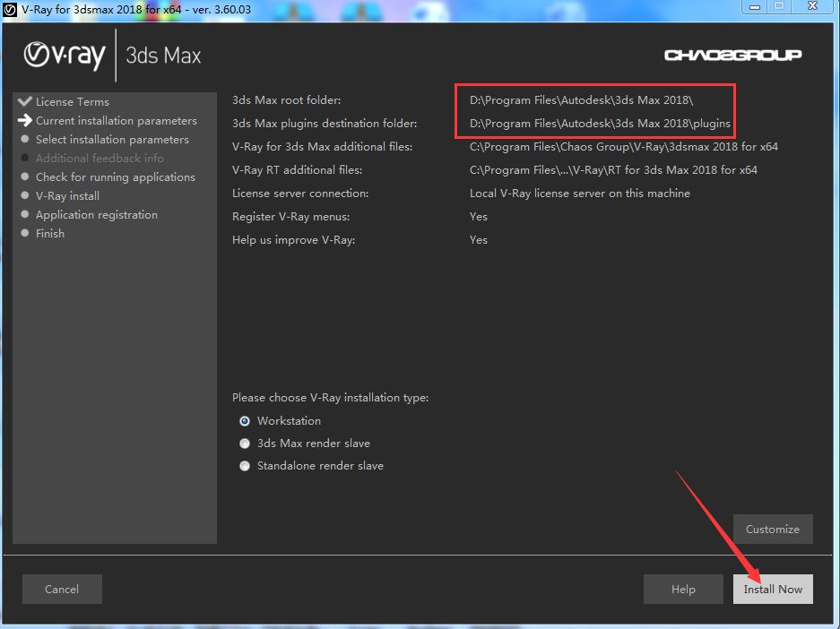Click the License Terms checkmark icon
840x629 pixels.
pyautogui.click(x=24, y=100)
